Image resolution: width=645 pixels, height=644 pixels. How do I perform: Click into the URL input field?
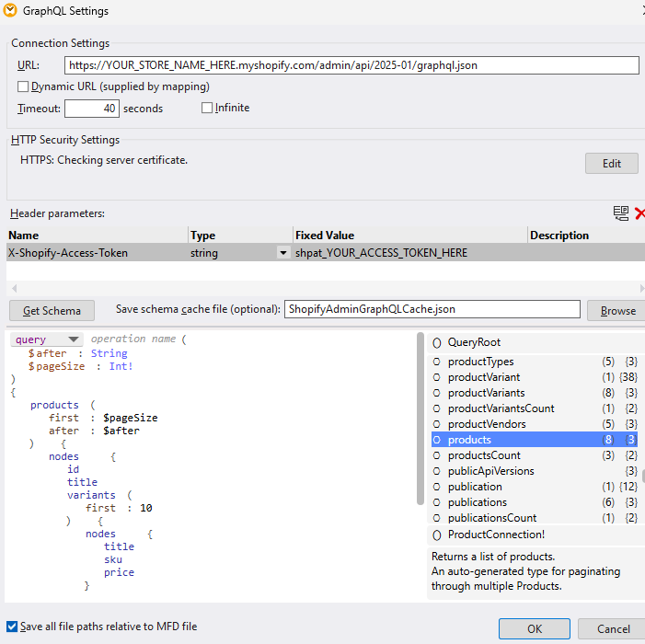[x=351, y=65]
